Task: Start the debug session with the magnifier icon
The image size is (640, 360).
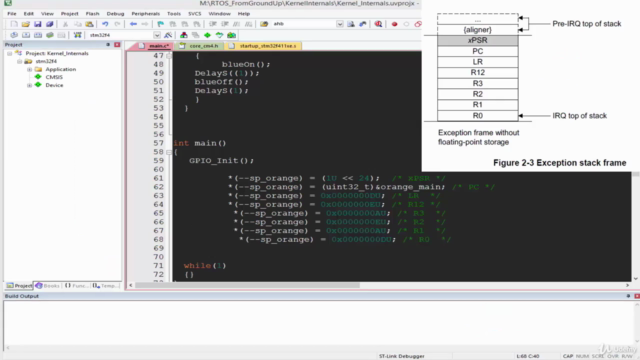Action: 378,24
